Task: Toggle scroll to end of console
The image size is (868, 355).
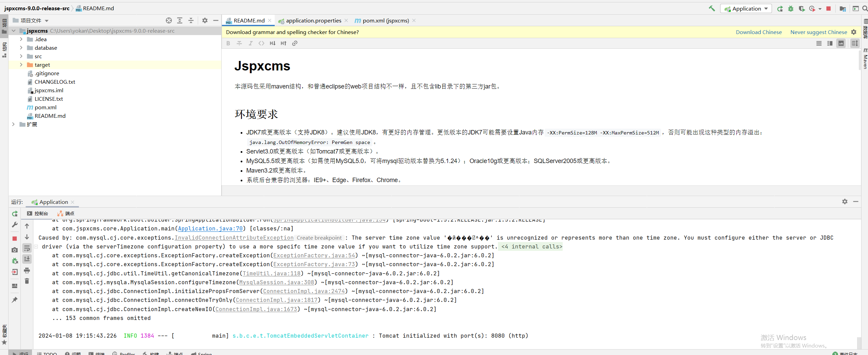Action: click(x=27, y=259)
